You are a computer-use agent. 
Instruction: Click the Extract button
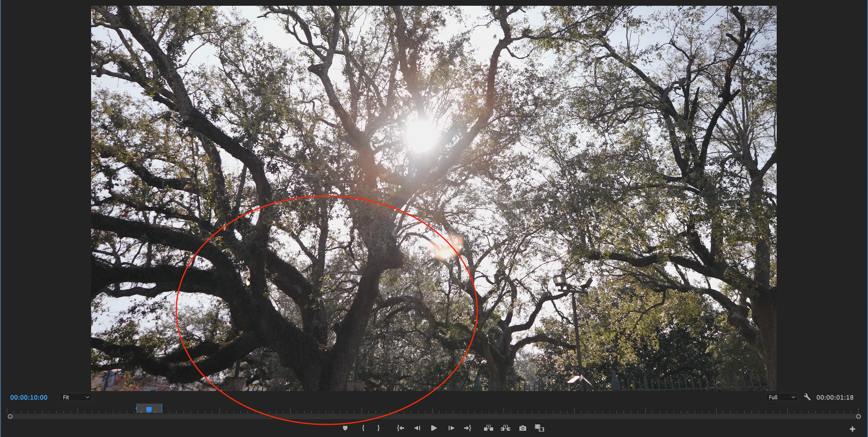point(506,428)
